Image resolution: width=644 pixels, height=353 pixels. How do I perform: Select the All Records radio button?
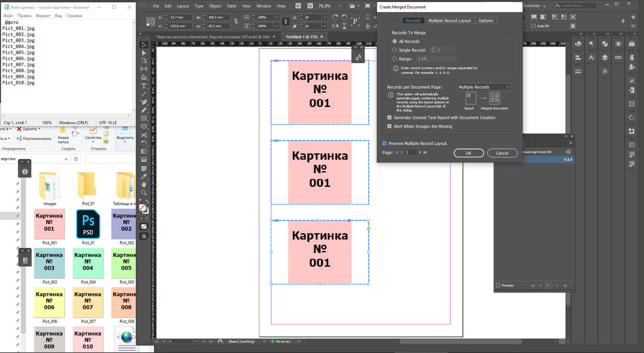point(395,41)
